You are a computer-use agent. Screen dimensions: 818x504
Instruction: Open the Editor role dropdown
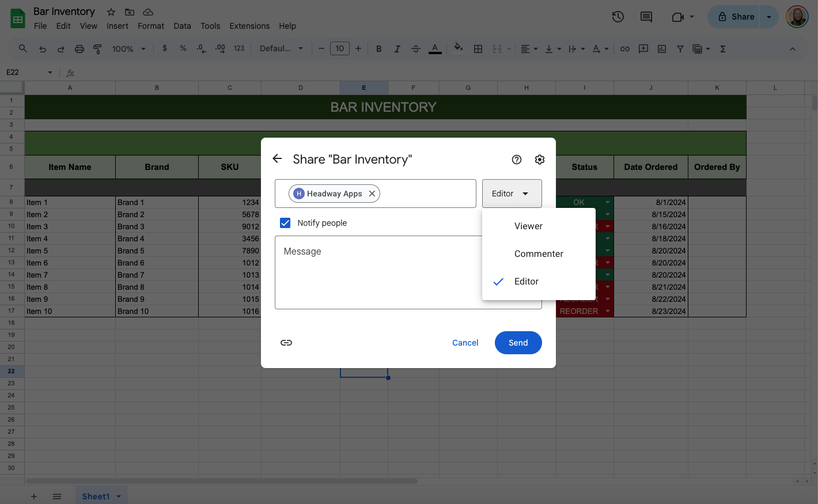point(512,194)
